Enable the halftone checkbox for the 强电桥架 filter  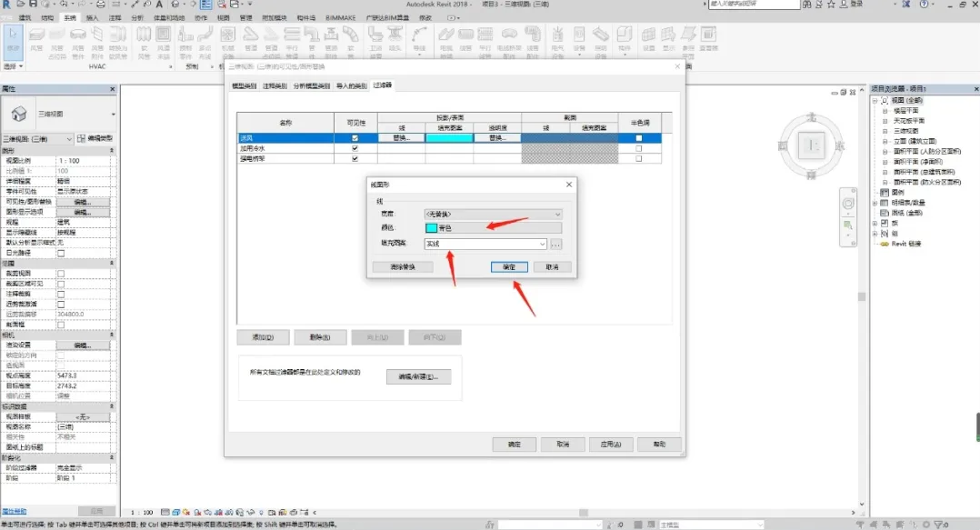pos(639,159)
